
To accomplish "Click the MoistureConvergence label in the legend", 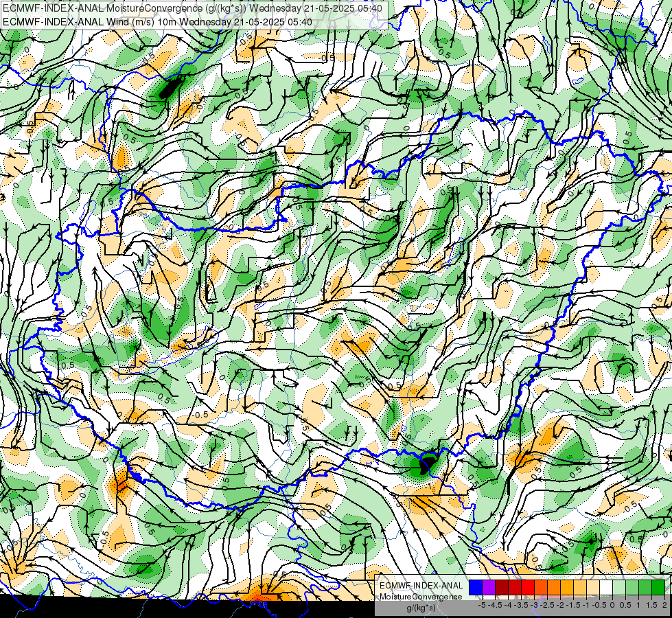I will (421, 597).
